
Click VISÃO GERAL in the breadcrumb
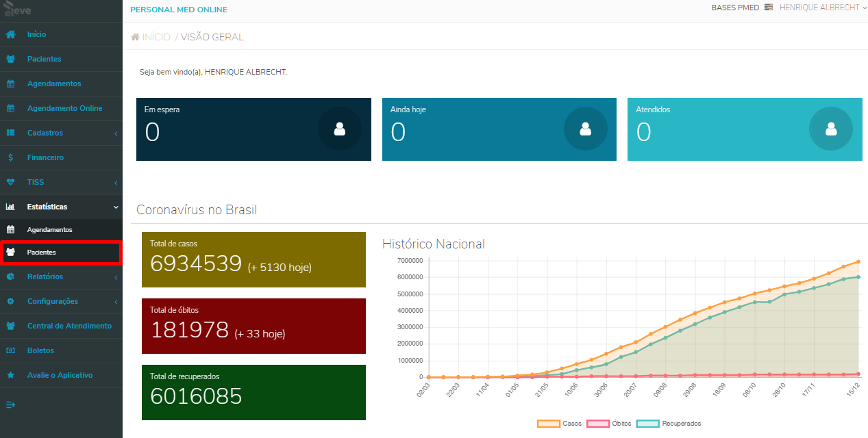(x=212, y=37)
